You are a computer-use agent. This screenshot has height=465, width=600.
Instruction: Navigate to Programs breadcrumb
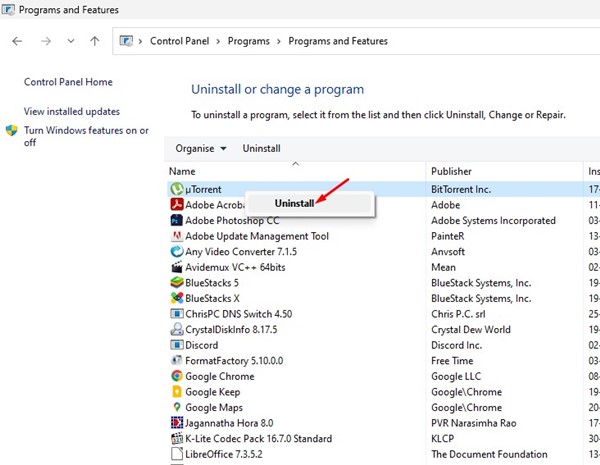pos(249,41)
